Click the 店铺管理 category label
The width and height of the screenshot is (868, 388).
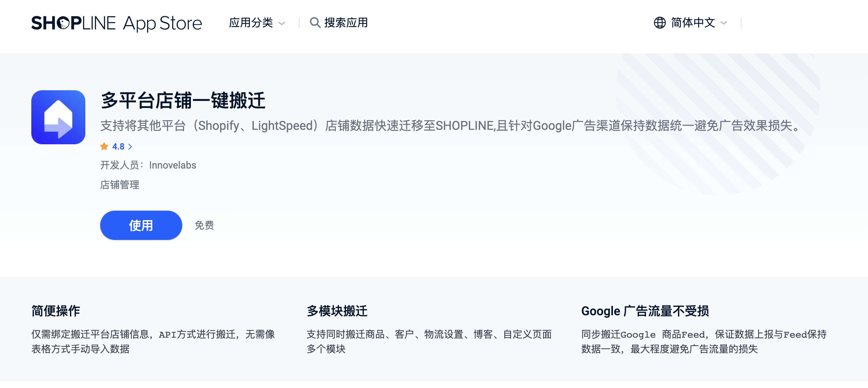pyautogui.click(x=119, y=185)
